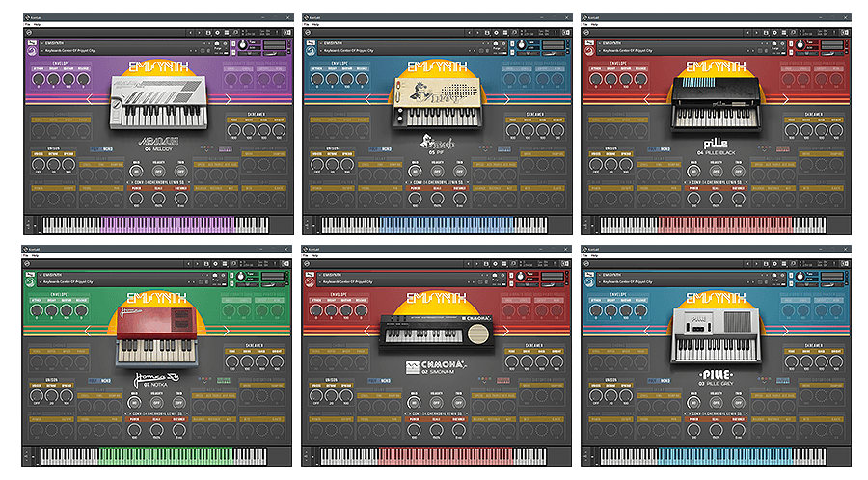This screenshot has width=868, height=480.
Task: Click save disk icon in Melody window toolbar
Action: [208, 33]
